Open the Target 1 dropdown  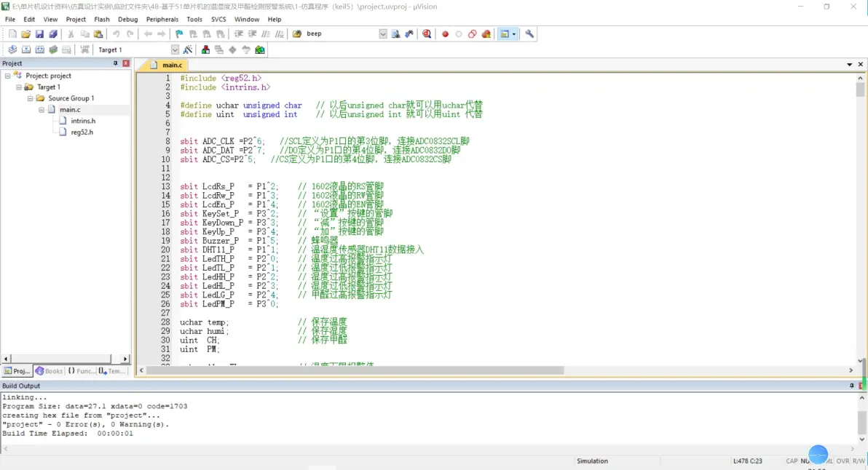175,49
